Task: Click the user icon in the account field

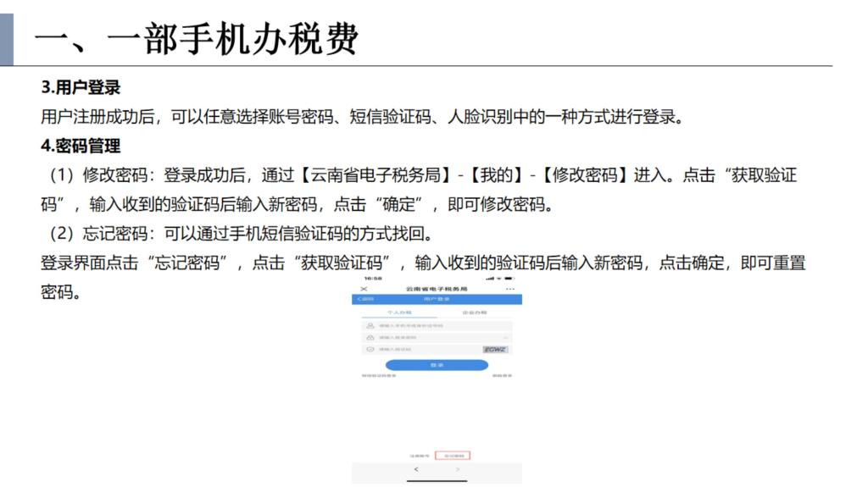Action: (x=370, y=325)
